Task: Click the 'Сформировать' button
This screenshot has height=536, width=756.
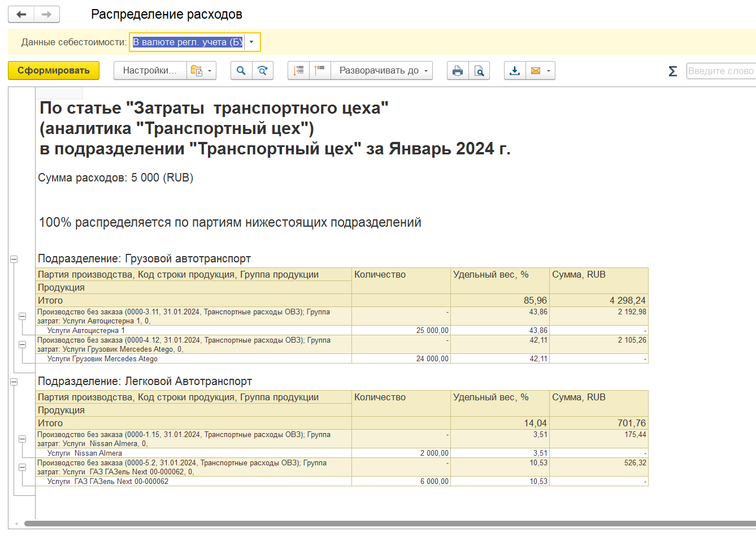Action: coord(54,71)
